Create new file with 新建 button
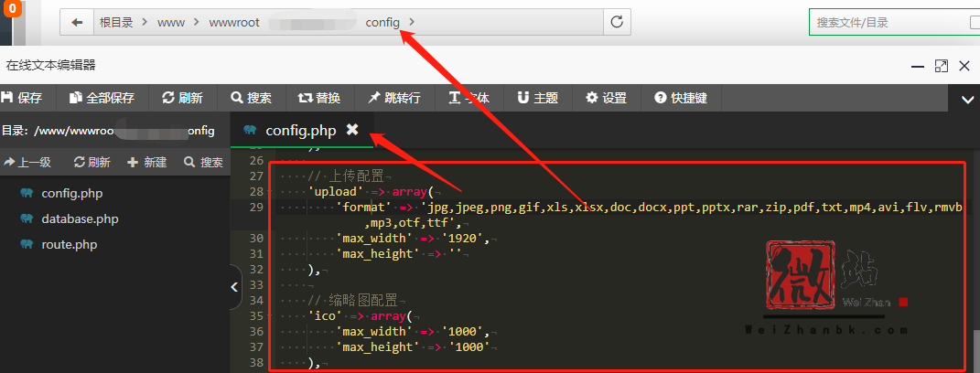This screenshot has width=980, height=373. (x=146, y=163)
